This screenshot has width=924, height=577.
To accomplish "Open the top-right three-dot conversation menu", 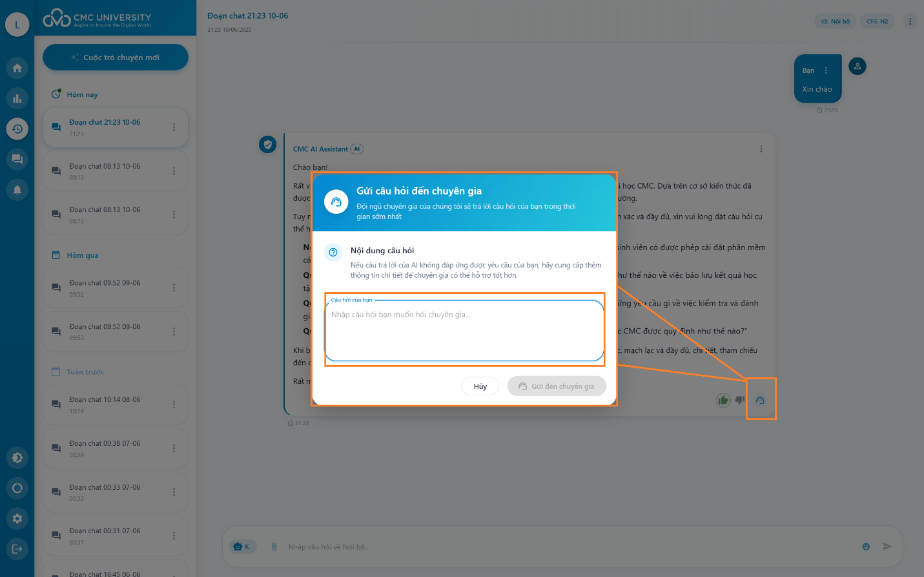I will (910, 21).
